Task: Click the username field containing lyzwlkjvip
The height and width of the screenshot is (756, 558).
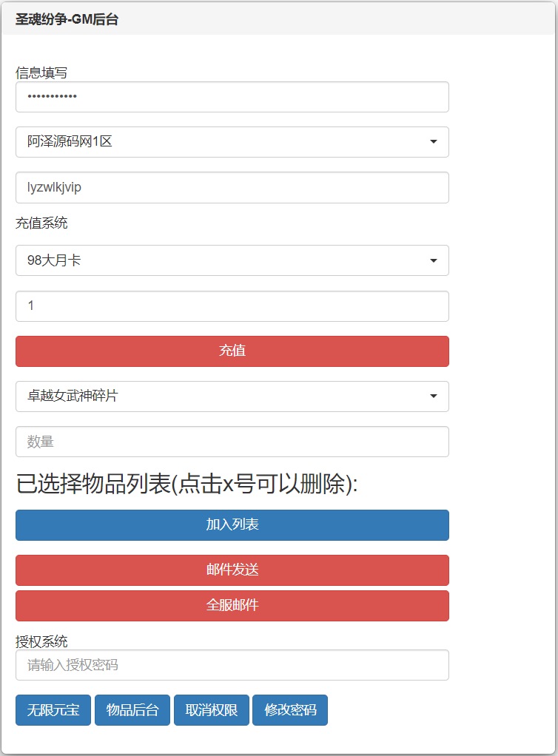Action: 232,187
